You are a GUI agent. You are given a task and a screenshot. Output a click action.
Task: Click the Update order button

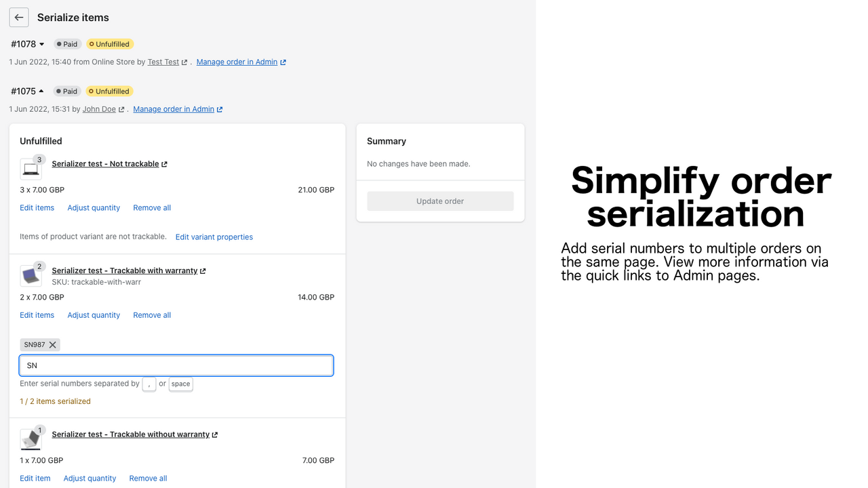point(440,201)
